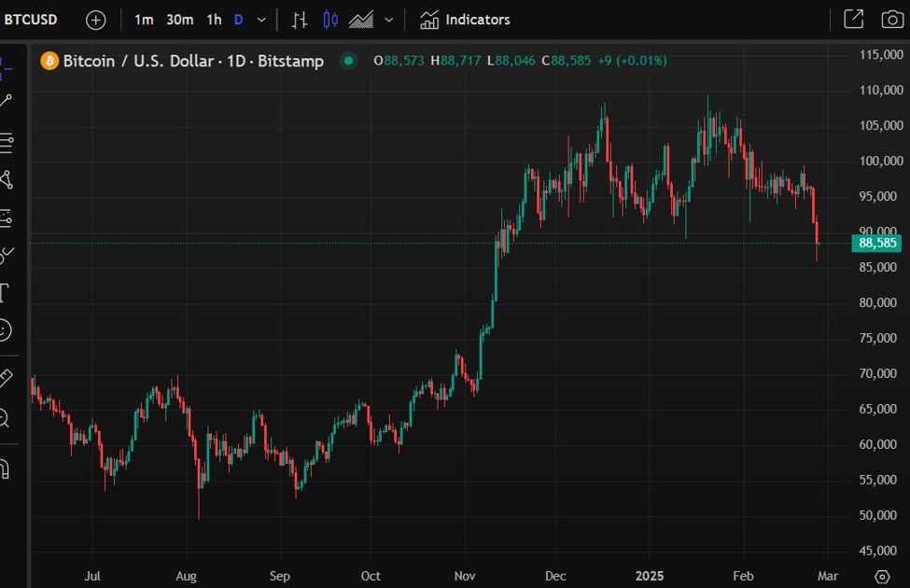910x588 pixels.
Task: Open chart settings at bottom right
Action: coord(883,577)
